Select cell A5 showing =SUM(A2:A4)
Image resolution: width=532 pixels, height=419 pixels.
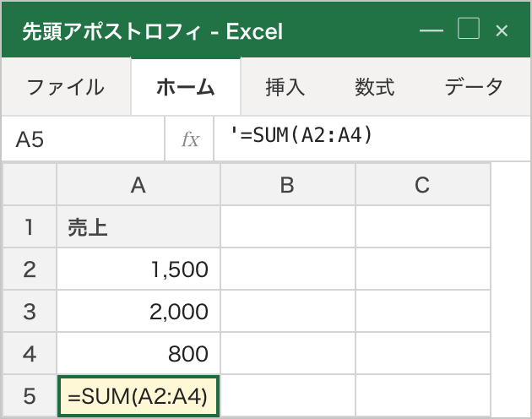click(x=138, y=395)
